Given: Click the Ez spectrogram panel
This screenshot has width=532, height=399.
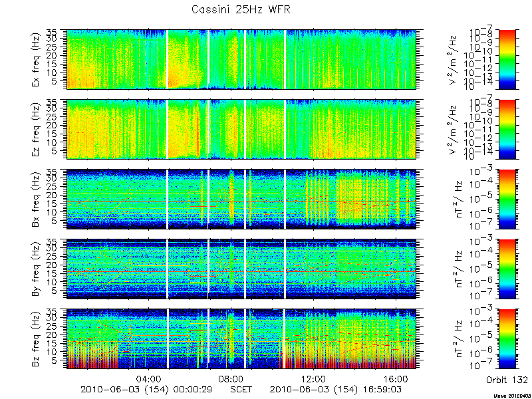Looking at the screenshot, I should (241, 129).
